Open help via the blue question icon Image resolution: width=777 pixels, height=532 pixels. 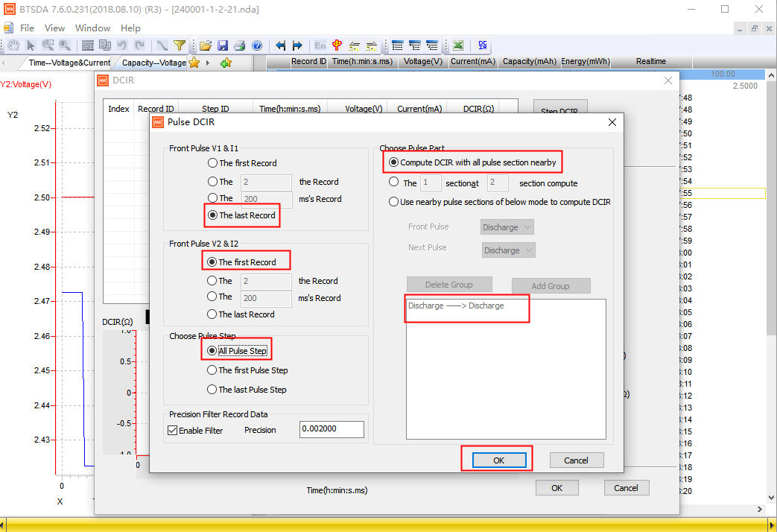257,45
